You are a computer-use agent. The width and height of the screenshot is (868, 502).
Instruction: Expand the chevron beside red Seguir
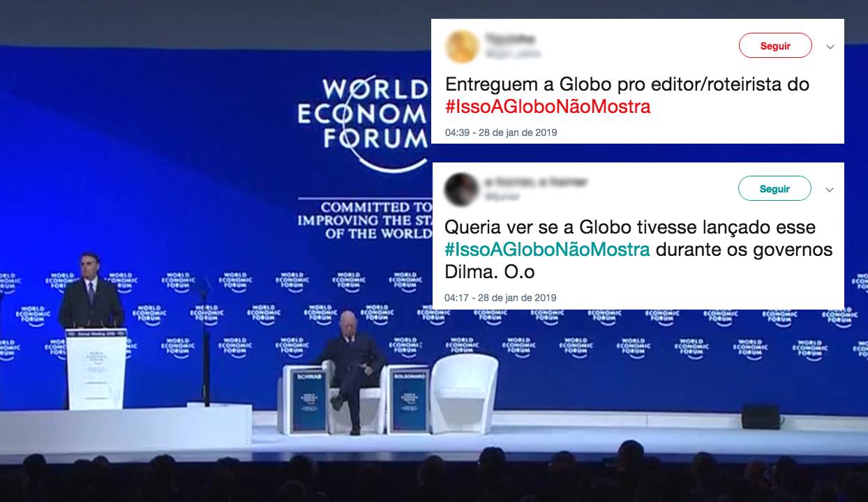pyautogui.click(x=830, y=47)
